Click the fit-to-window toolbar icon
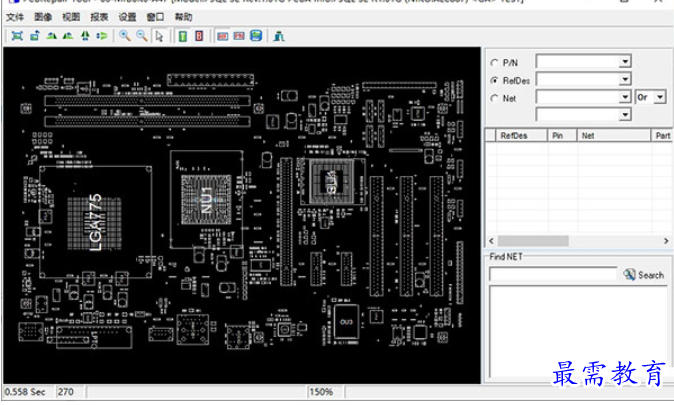The image size is (674, 405). (16, 36)
